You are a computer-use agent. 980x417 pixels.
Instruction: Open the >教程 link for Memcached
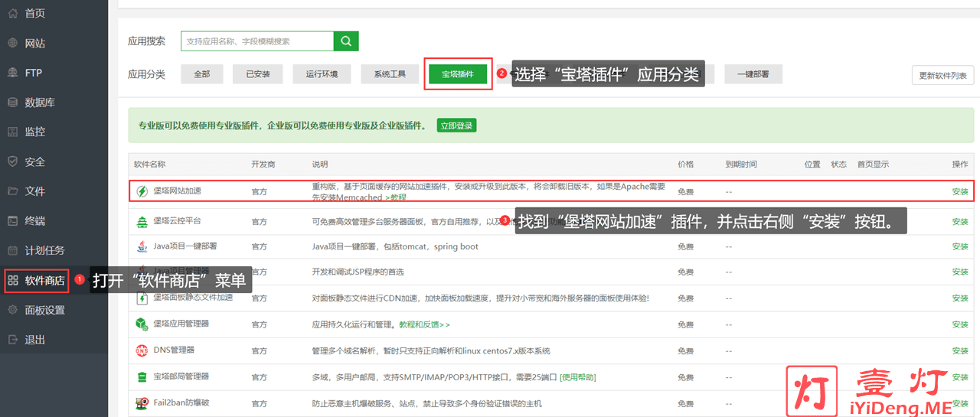tap(395, 197)
